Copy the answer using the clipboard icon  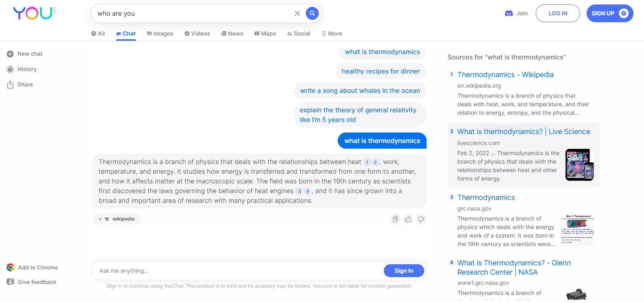coord(395,219)
